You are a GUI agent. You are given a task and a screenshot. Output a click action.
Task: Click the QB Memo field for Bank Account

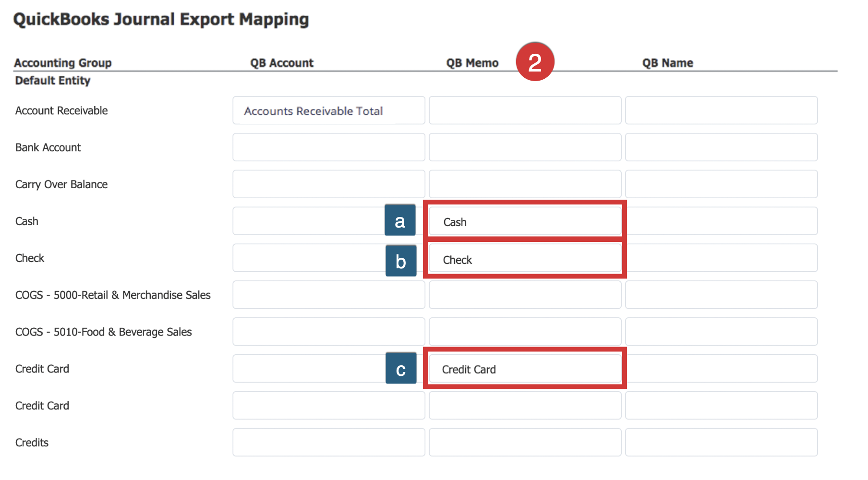525,147
